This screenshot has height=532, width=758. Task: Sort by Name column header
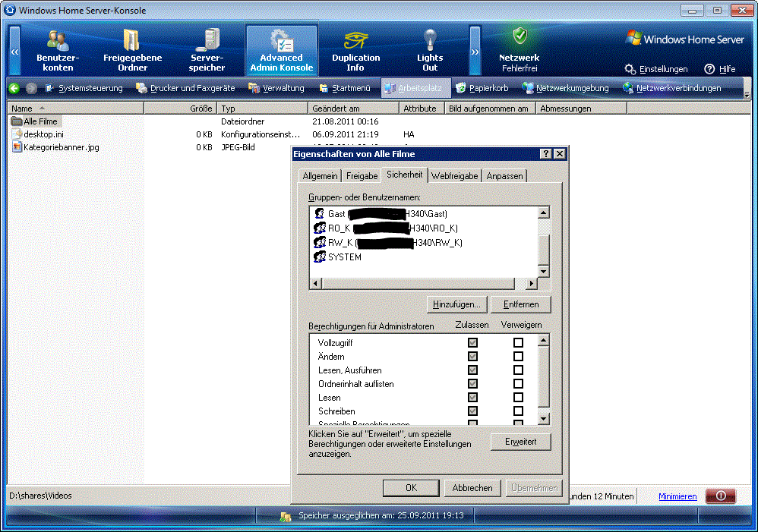click(x=75, y=109)
